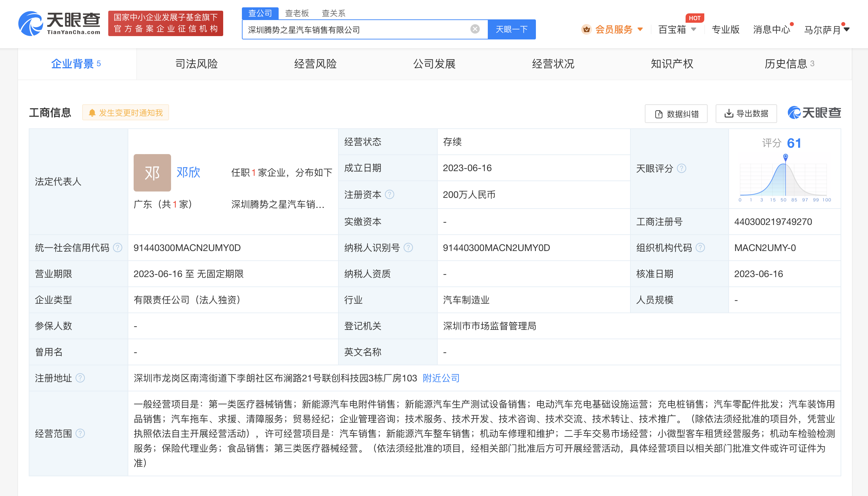Viewport: 868px width, 496px height.
Task: Click help icon next to 注册资本
Action: pos(389,195)
